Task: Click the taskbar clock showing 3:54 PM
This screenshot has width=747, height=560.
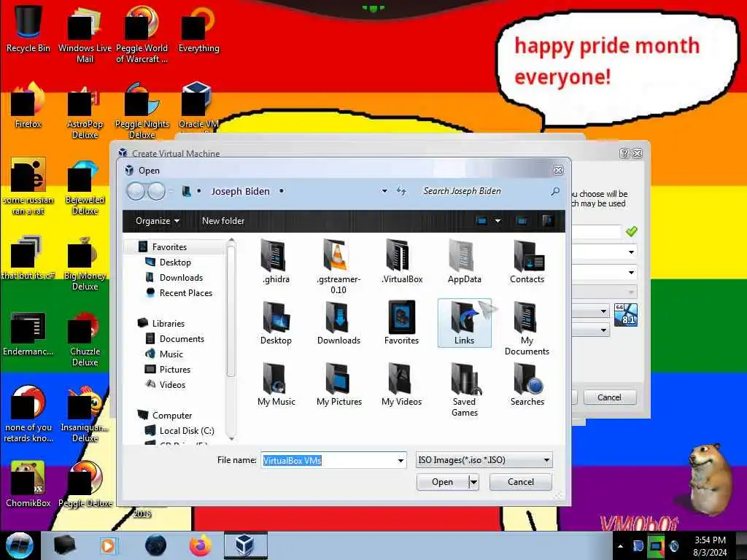Action: [710, 545]
